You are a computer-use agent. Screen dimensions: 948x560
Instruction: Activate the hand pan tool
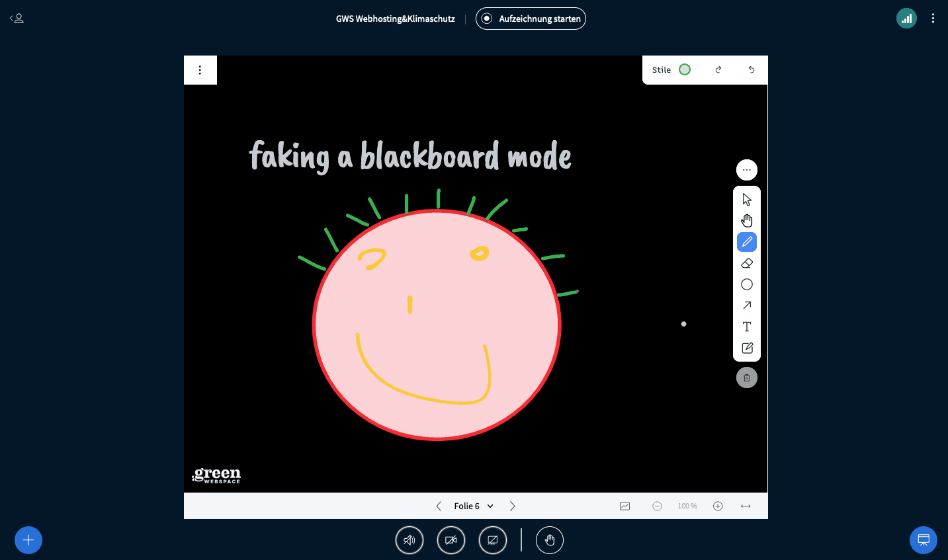click(746, 220)
